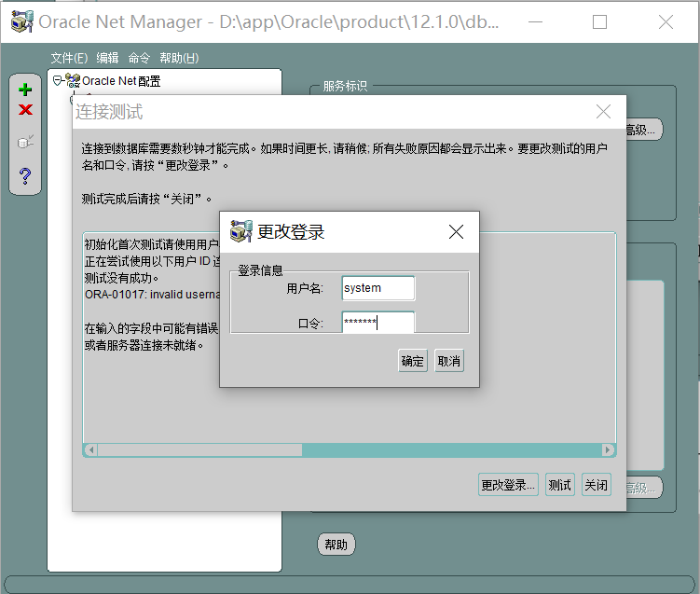Click the upper 高级... button behind dialog
This screenshot has height=594, width=700.
click(644, 130)
